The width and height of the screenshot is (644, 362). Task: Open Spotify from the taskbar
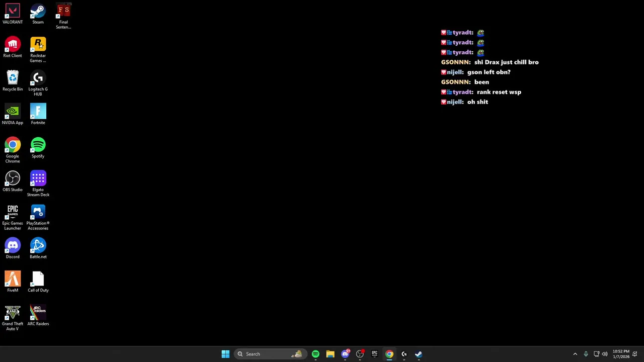point(315,354)
